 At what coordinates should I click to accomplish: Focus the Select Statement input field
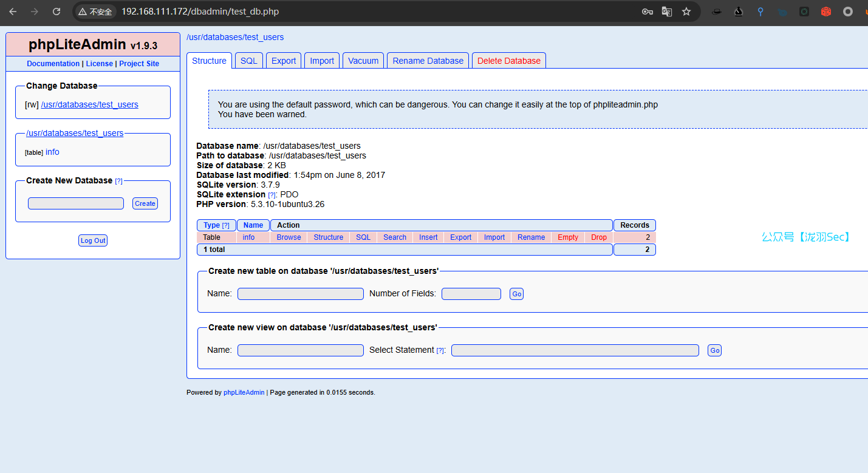pos(575,350)
